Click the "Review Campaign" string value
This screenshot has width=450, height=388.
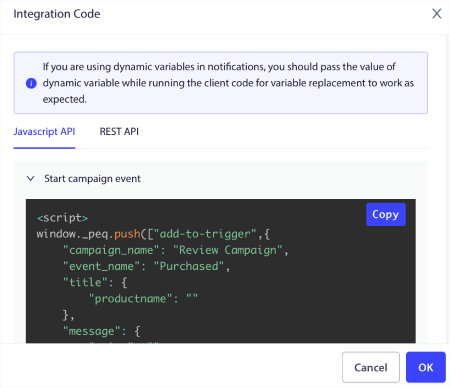(228, 250)
